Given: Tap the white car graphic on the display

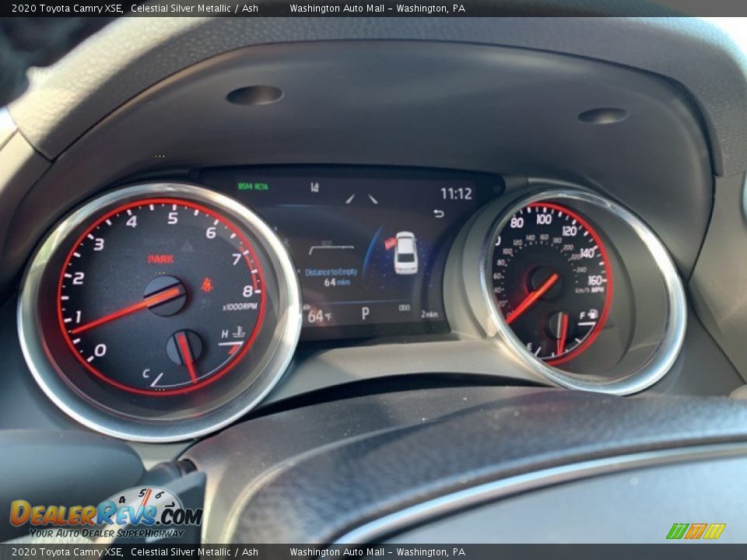Looking at the screenshot, I should tap(405, 254).
